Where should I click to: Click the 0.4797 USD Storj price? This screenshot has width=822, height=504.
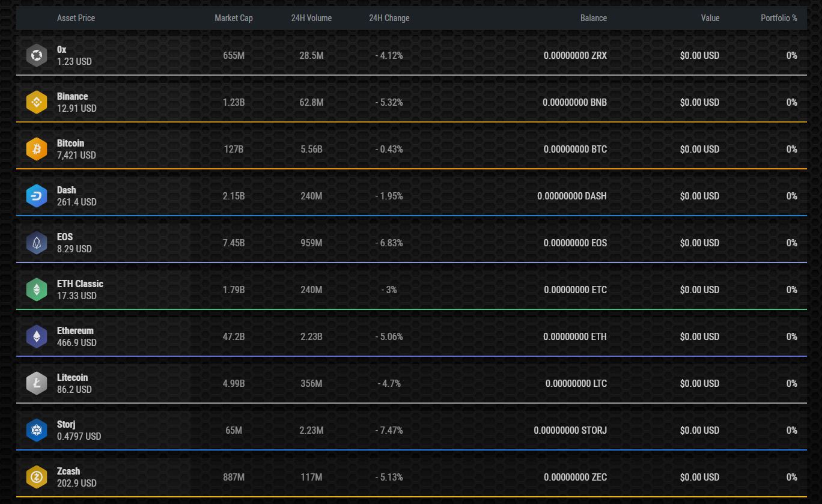coord(79,436)
